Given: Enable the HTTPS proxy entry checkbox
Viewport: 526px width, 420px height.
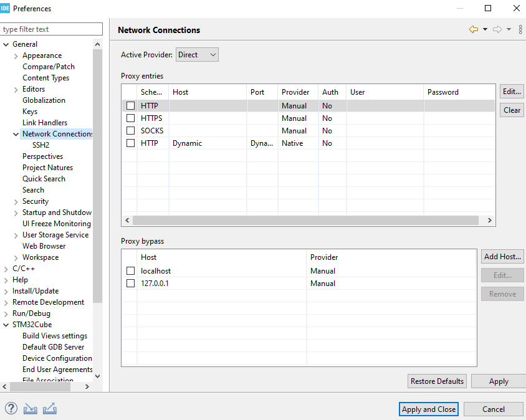Looking at the screenshot, I should pos(130,118).
